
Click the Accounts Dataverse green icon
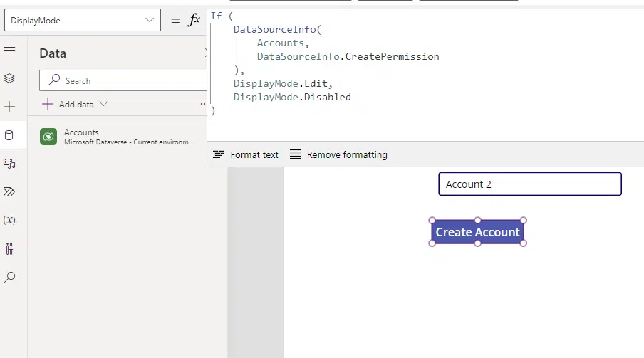(x=48, y=137)
